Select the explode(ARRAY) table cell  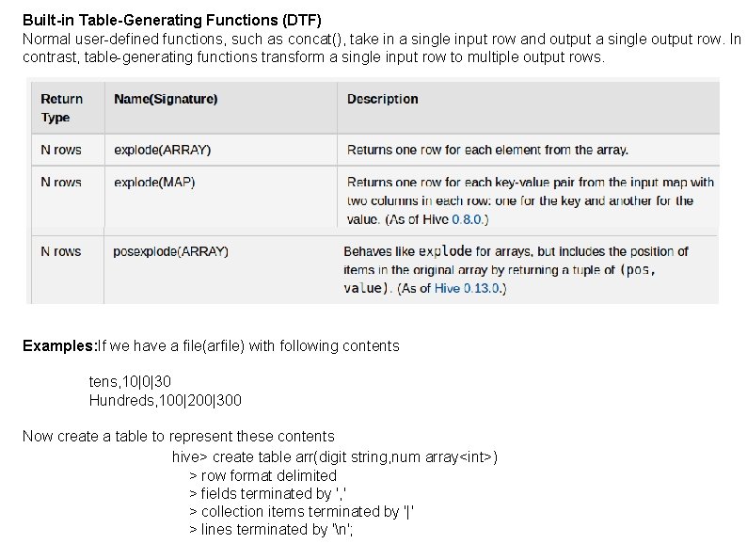(162, 150)
